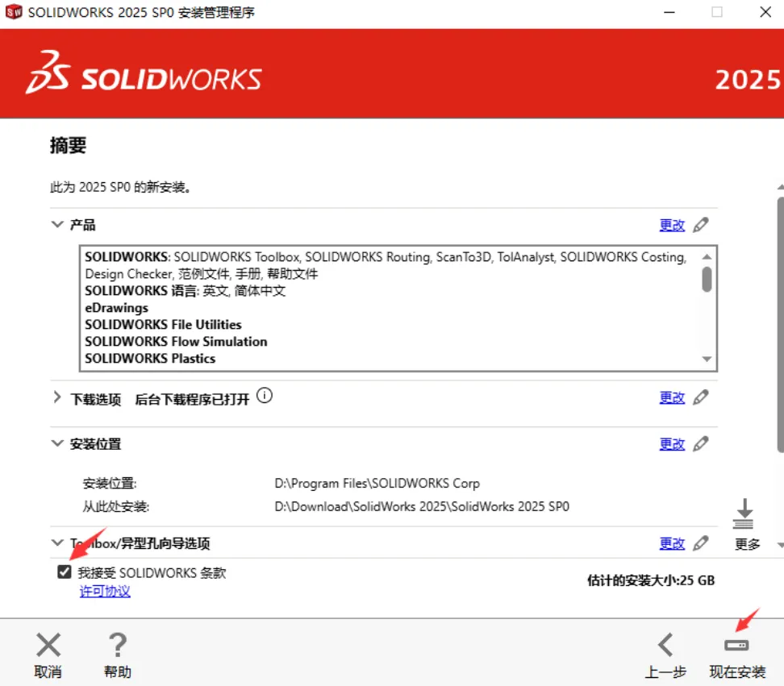Click the pencil edit icon for 安装位置
This screenshot has height=686, width=784.
point(701,443)
